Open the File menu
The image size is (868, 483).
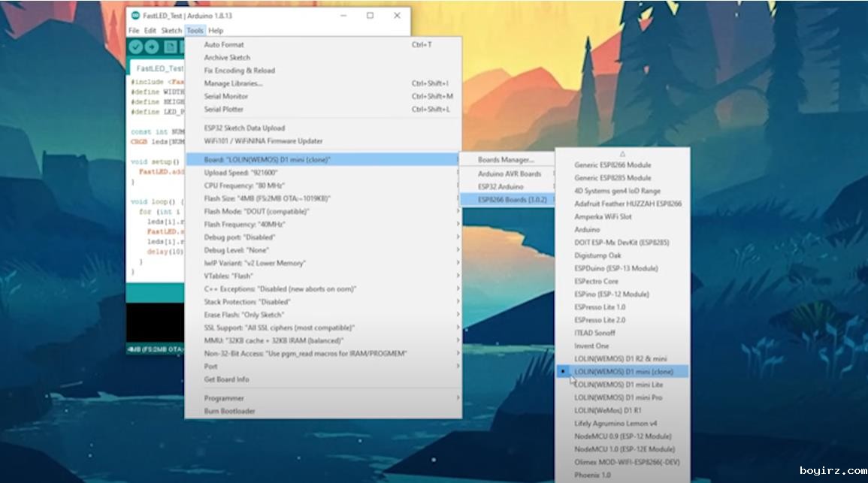[134, 31]
